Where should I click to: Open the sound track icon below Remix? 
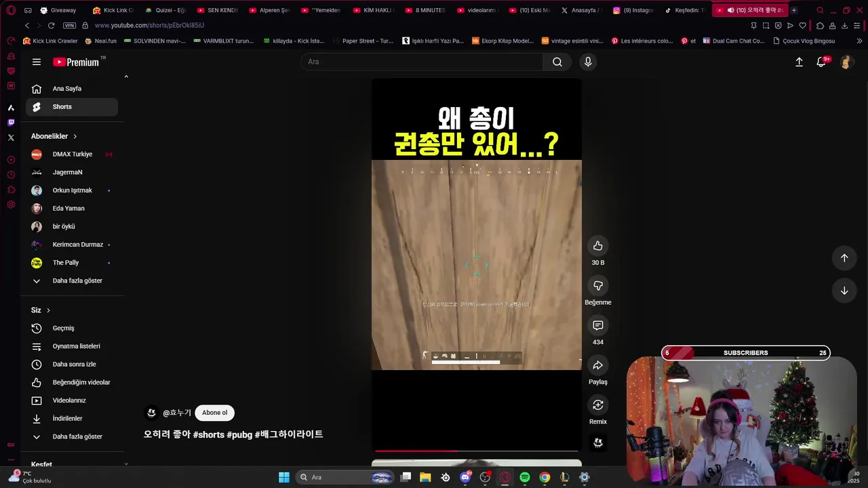[x=597, y=443]
